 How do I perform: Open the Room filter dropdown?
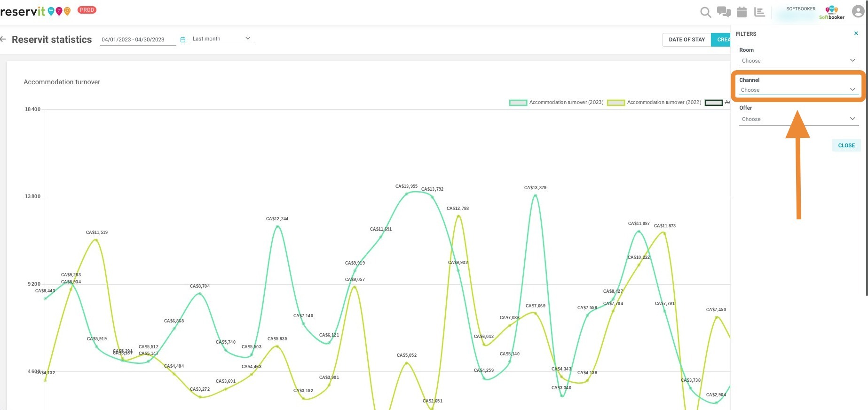tap(799, 61)
